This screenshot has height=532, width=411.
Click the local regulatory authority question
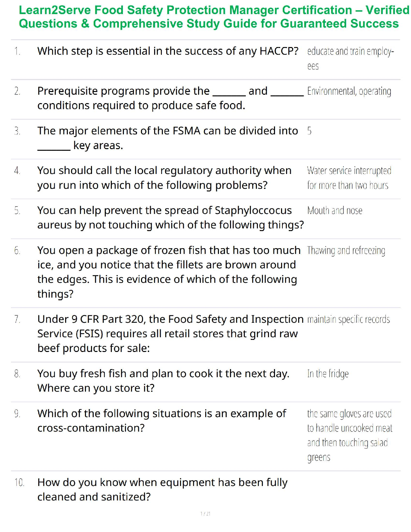click(164, 178)
